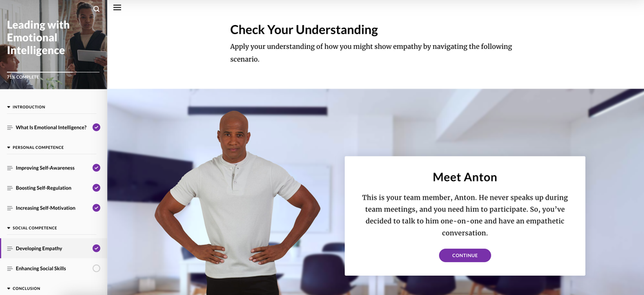Click lesson lines icon beside Boosting Self-Regulation
This screenshot has height=295, width=644.
pos(10,188)
